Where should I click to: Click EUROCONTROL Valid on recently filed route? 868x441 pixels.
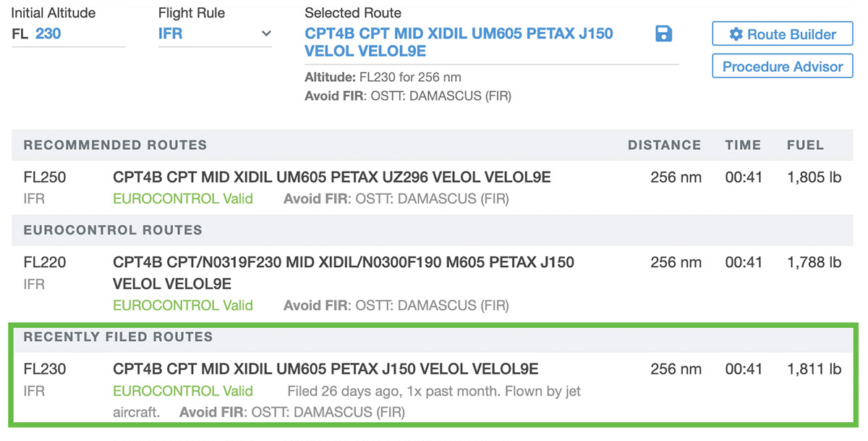[183, 391]
